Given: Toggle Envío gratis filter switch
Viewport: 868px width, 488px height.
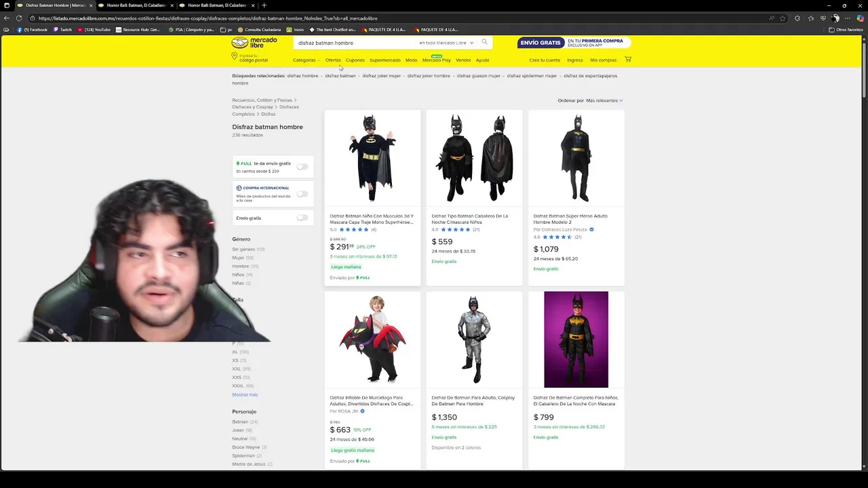Looking at the screenshot, I should point(302,218).
